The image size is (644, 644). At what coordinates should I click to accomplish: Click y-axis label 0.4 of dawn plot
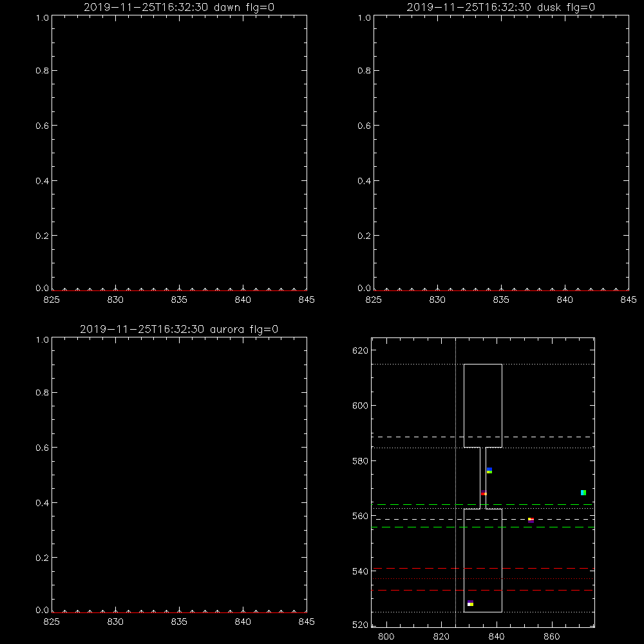pos(42,181)
